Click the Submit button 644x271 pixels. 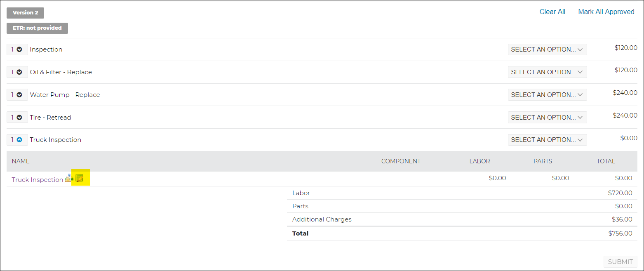[620, 262]
